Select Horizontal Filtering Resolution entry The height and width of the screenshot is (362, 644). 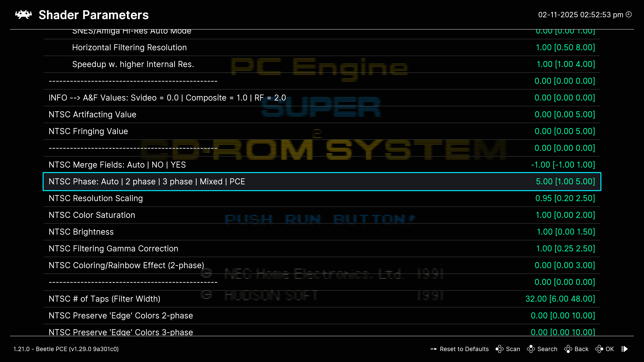[x=129, y=47]
